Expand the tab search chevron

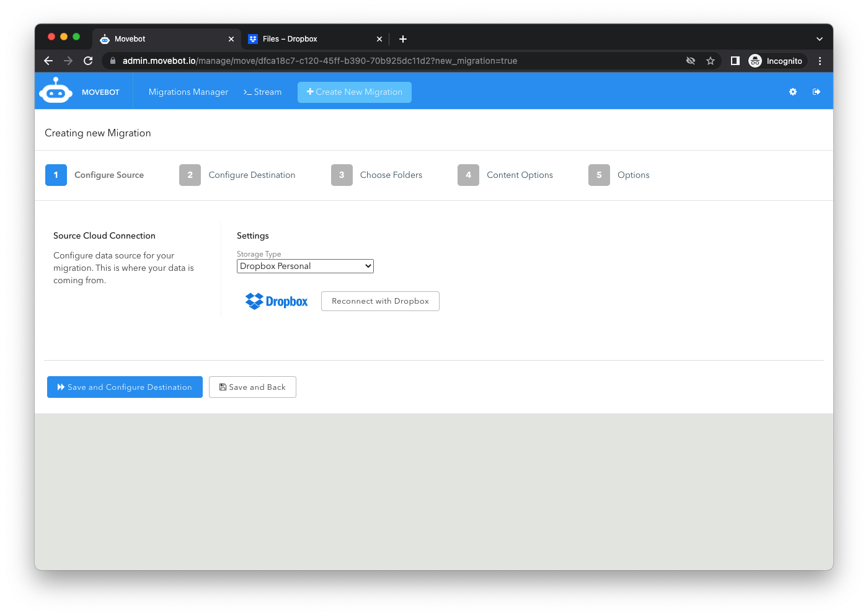pos(819,39)
